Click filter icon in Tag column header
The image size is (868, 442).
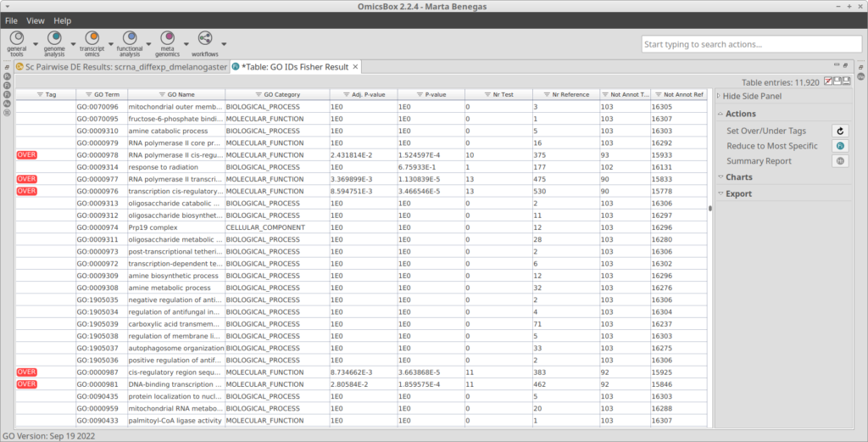click(x=40, y=95)
